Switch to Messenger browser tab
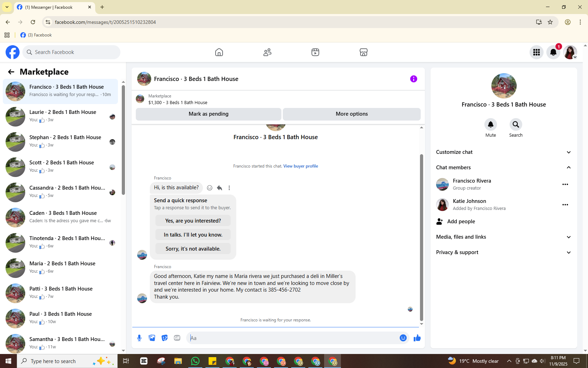The width and height of the screenshot is (588, 368). (54, 7)
